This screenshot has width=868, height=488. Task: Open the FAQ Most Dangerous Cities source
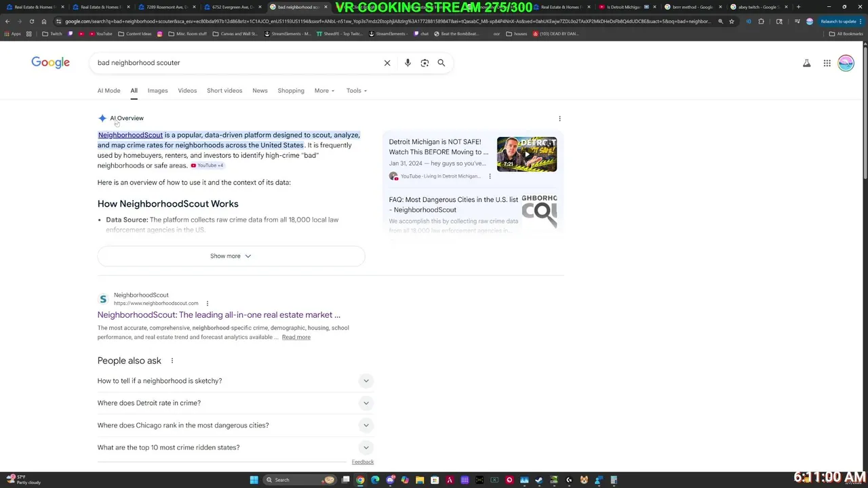point(453,205)
